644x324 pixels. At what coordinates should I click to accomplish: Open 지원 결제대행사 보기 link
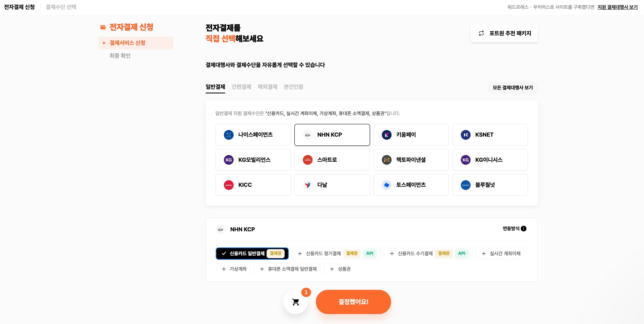[617, 7]
